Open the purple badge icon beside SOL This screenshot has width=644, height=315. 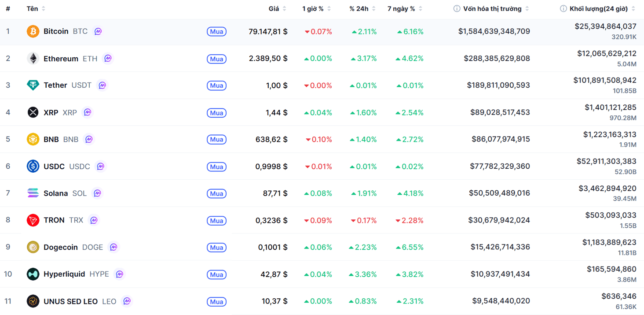point(97,193)
